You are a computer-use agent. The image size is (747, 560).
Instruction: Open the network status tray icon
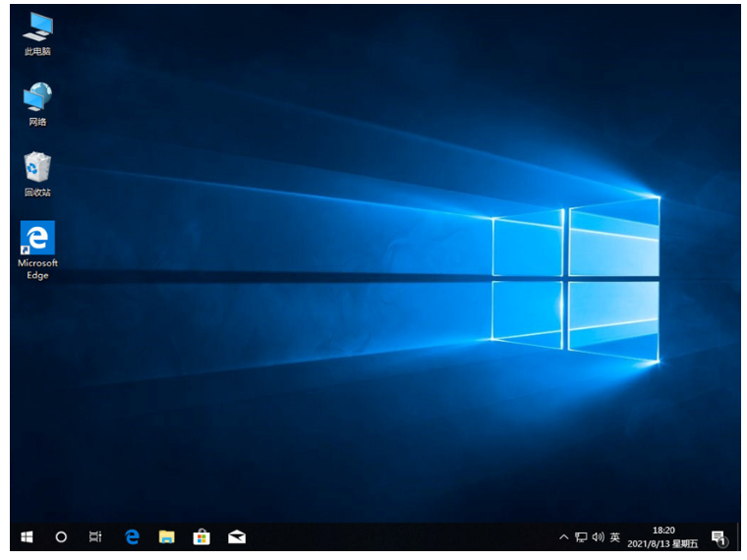(x=581, y=537)
